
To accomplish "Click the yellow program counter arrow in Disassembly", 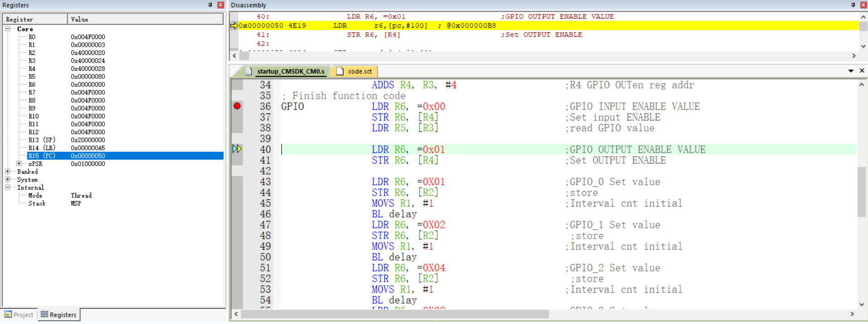I will (234, 26).
